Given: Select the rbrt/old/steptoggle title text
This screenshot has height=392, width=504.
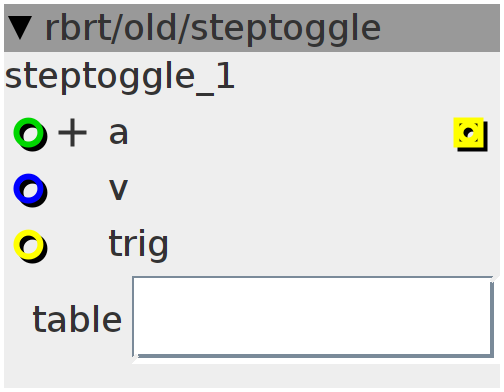Looking at the screenshot, I should [x=213, y=29].
